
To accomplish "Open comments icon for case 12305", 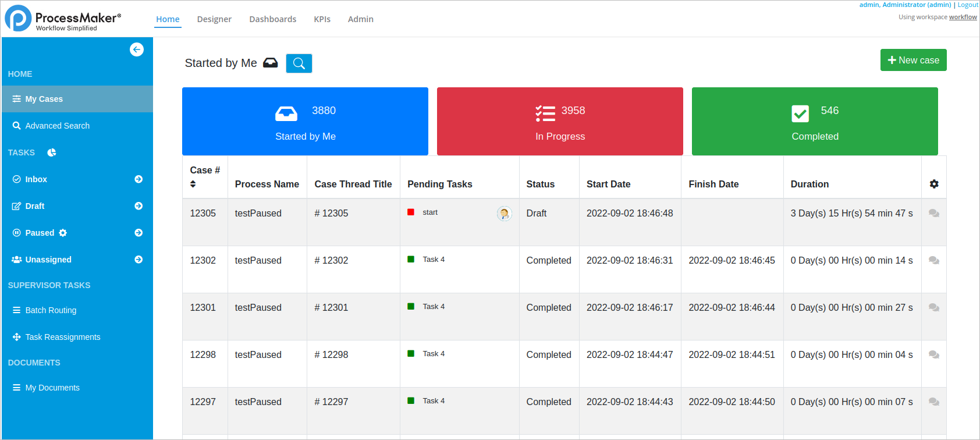I will point(934,214).
